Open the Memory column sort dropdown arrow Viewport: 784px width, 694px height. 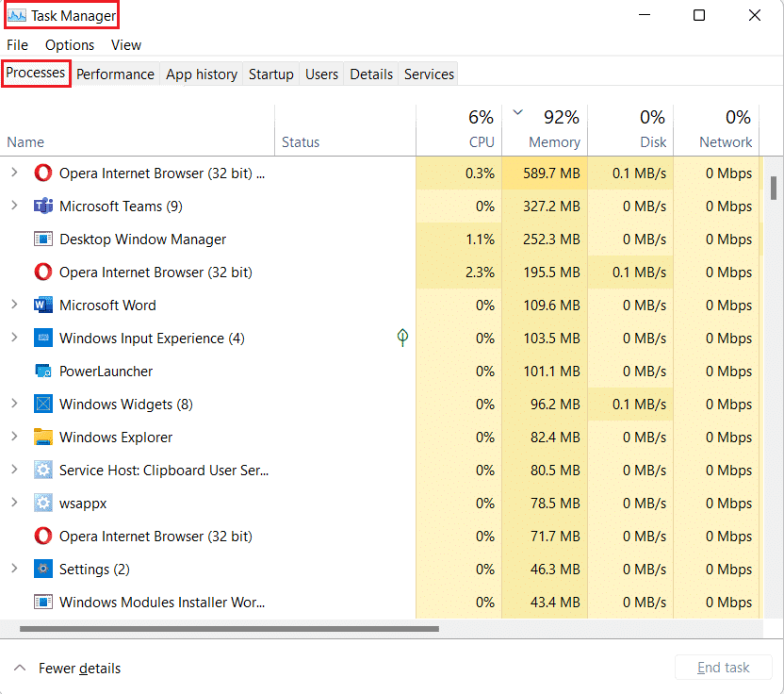517,110
